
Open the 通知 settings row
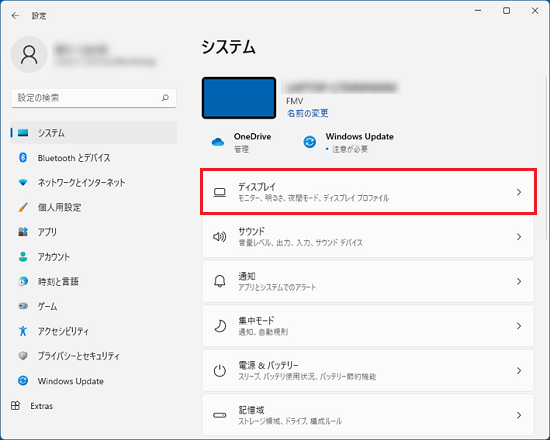[368, 281]
